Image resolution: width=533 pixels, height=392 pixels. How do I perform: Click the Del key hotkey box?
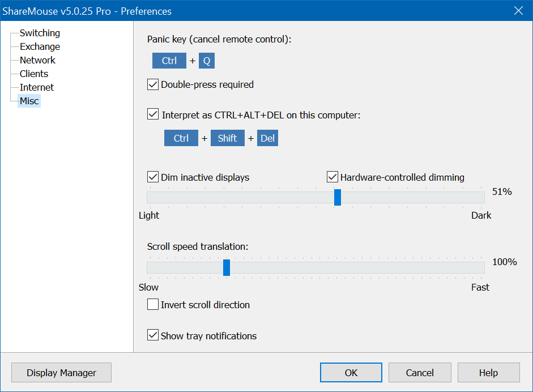[267, 138]
